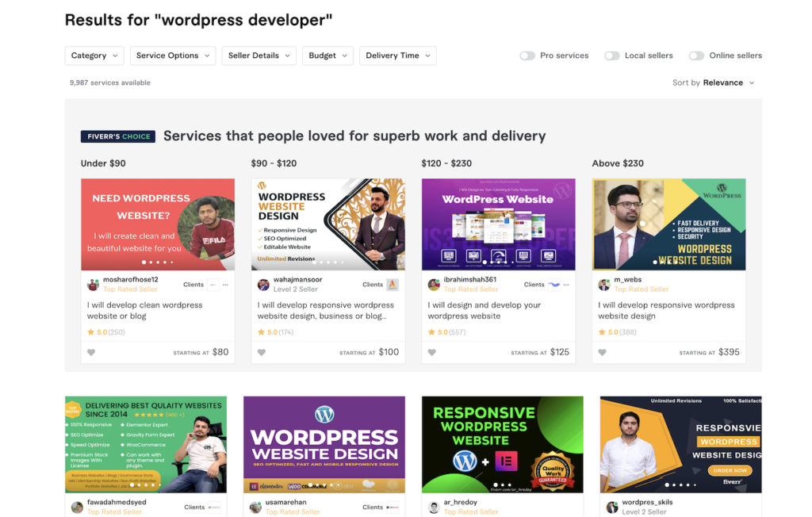Favorite the mosharofhose12 gig with heart icon
This screenshot has height=517, width=812.
91,352
